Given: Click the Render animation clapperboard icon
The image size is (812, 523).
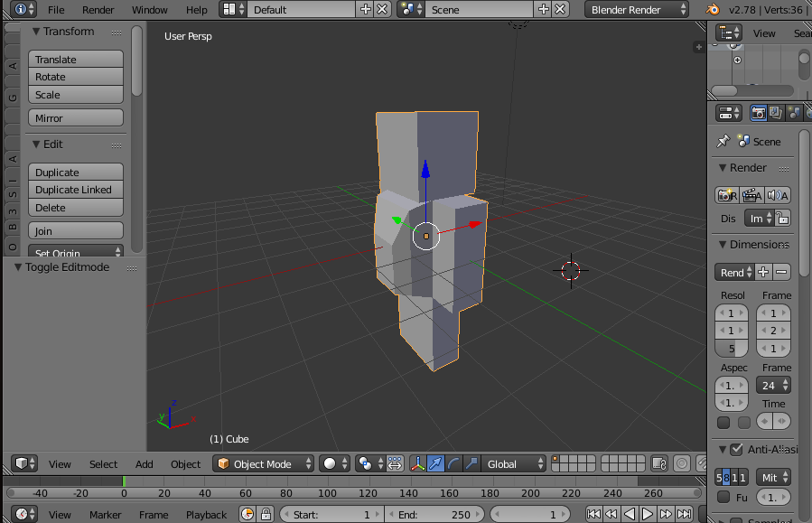Looking at the screenshot, I should coord(751,195).
